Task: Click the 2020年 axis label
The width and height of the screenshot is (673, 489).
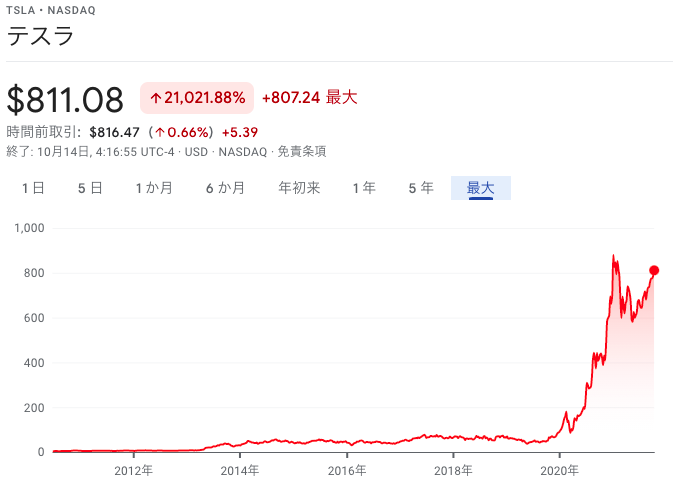Action: coord(560,471)
